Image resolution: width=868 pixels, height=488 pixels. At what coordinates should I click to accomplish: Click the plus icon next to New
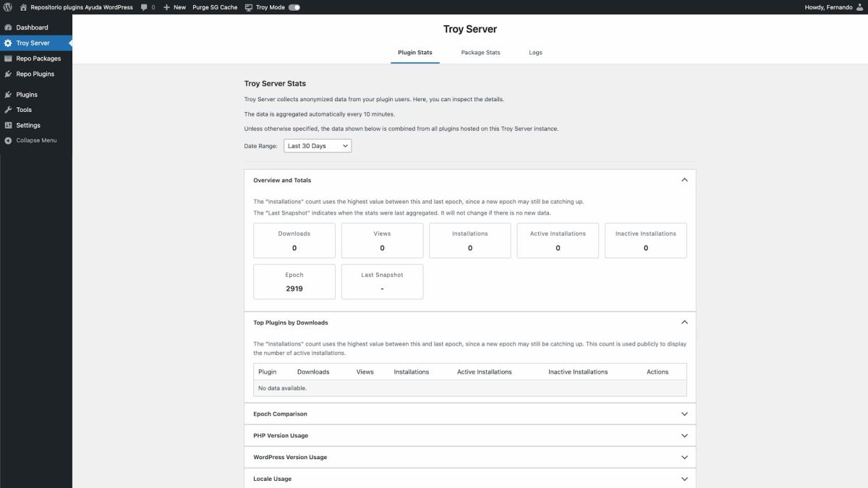pyautogui.click(x=166, y=7)
